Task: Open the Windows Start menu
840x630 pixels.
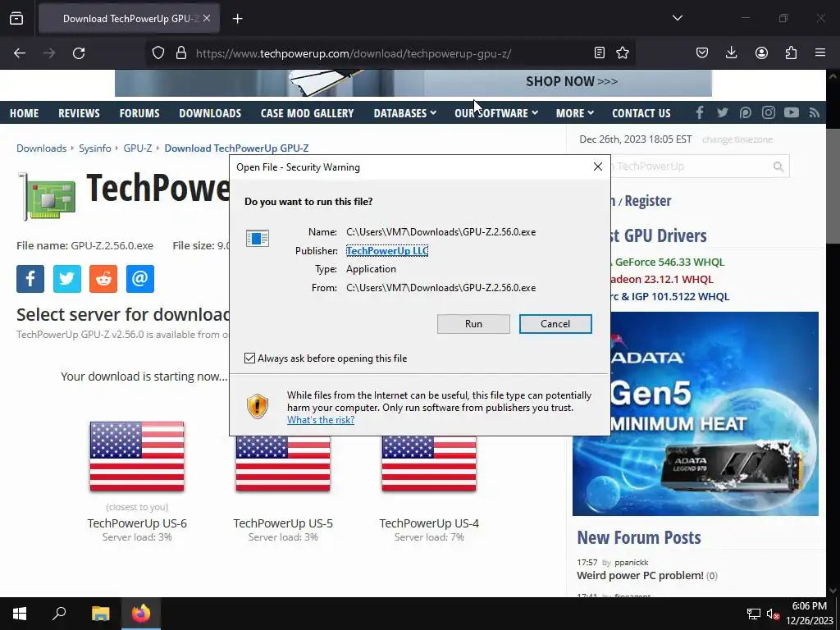Action: [20, 614]
